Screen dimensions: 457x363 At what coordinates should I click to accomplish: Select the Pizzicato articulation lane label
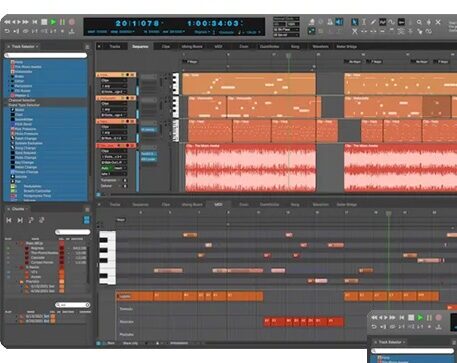(127, 334)
